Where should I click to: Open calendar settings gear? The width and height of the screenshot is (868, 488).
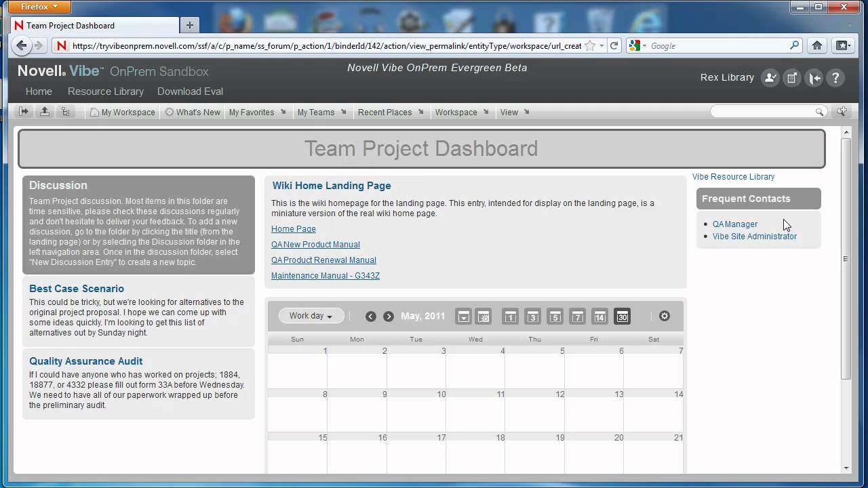(665, 317)
